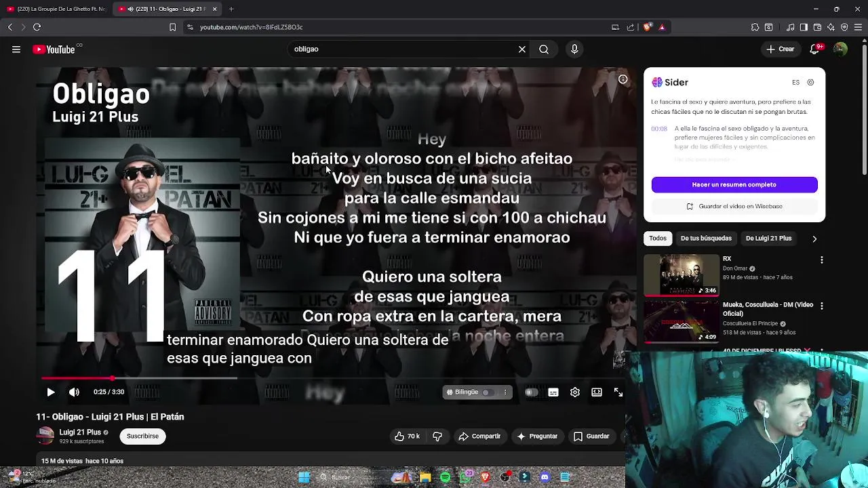
Task: Click the Crear button
Action: point(781,49)
